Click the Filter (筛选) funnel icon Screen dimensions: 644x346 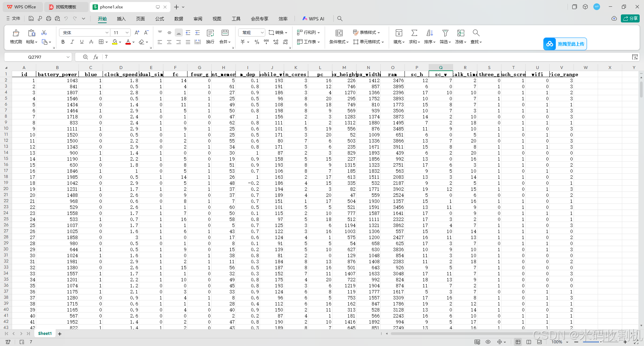(445, 33)
